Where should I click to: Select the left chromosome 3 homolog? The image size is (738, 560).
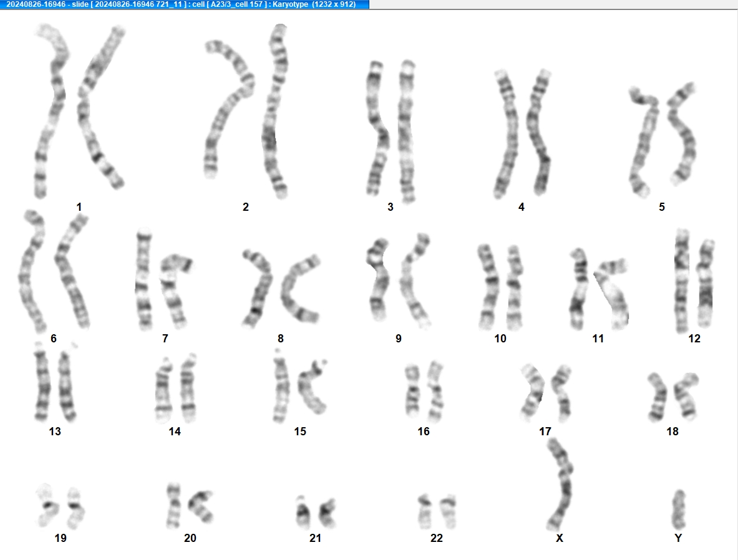click(x=377, y=128)
